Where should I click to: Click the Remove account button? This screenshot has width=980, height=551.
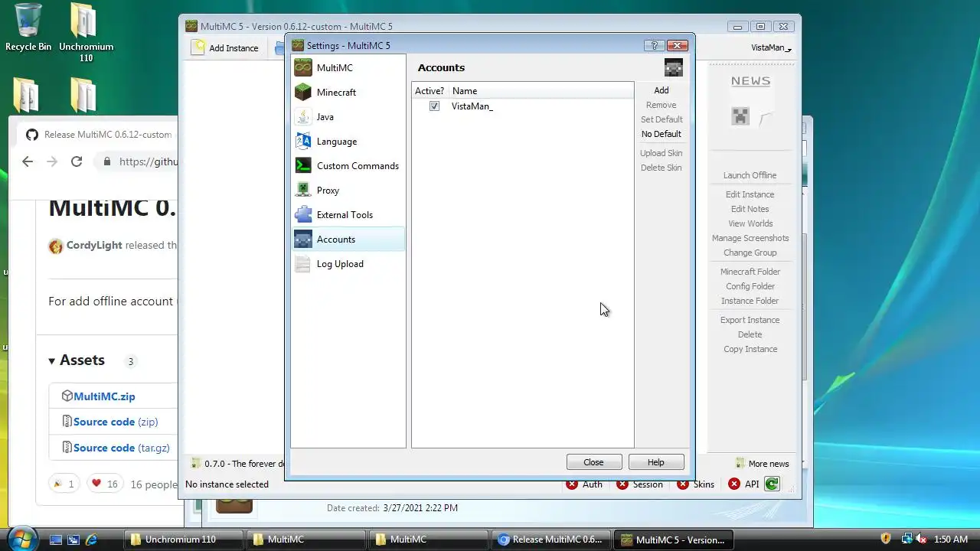point(661,105)
